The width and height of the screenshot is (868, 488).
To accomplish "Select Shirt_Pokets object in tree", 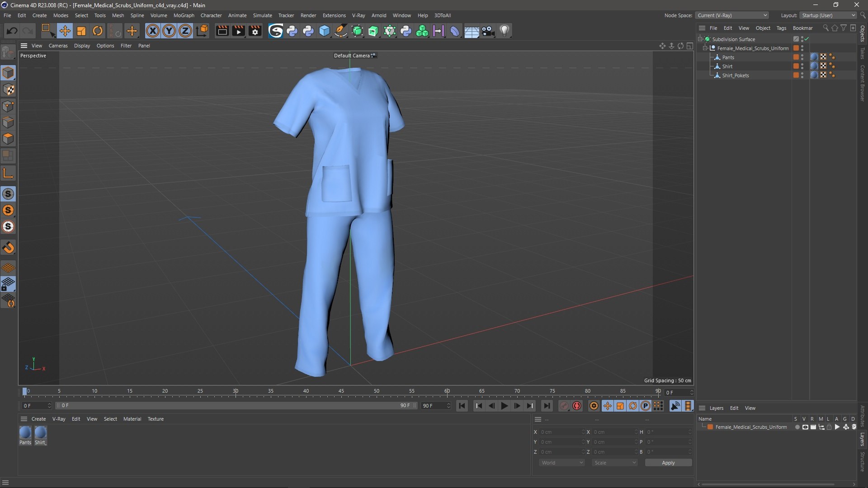I will click(x=735, y=75).
